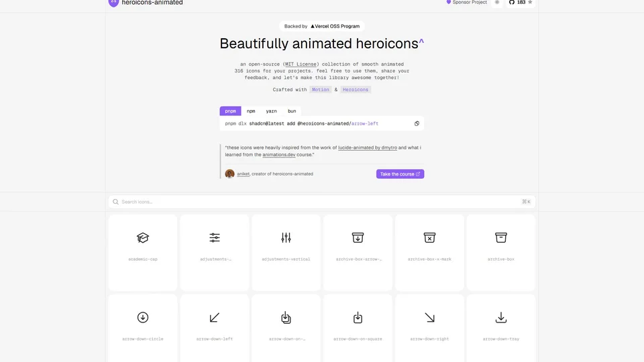Click the arrow-left text in install command
The image size is (644, 362).
pyautogui.click(x=365, y=123)
